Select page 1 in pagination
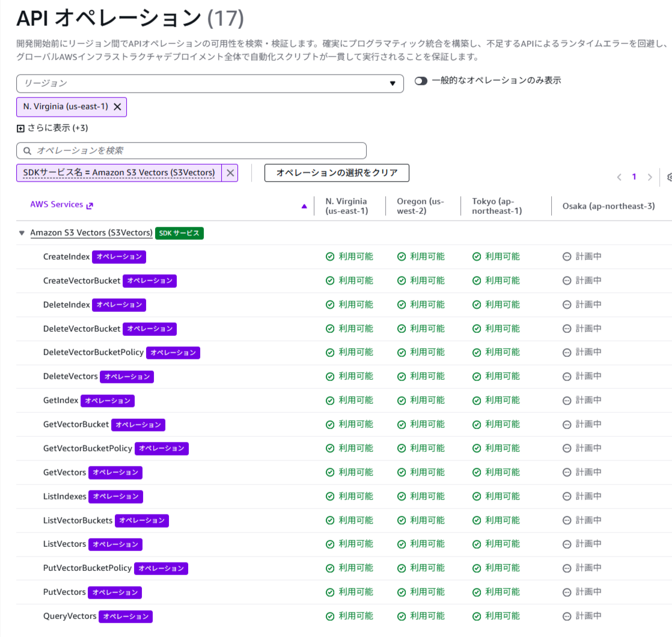This screenshot has height=637, width=672. coord(634,177)
